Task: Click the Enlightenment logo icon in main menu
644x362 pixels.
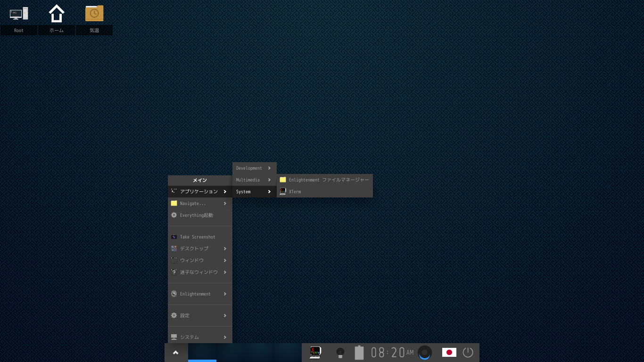Action: tap(174, 294)
